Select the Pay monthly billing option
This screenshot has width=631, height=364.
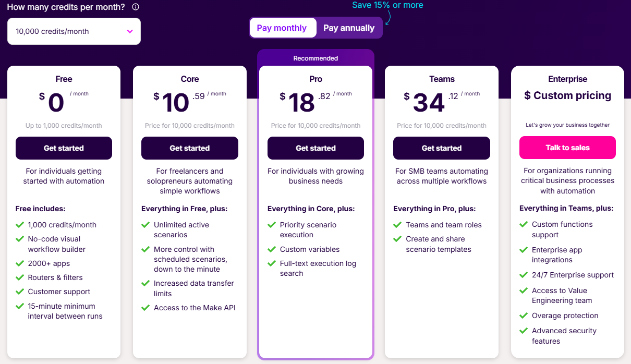point(282,28)
